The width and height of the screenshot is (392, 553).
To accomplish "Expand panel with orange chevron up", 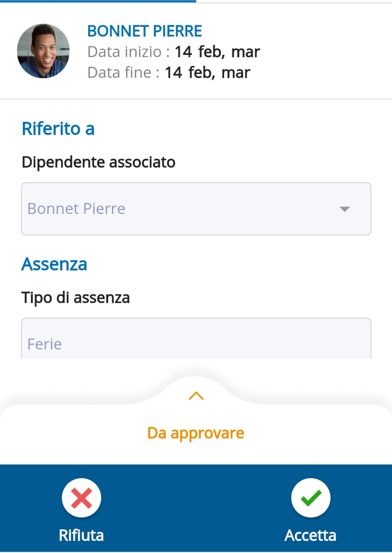I will click(x=196, y=396).
